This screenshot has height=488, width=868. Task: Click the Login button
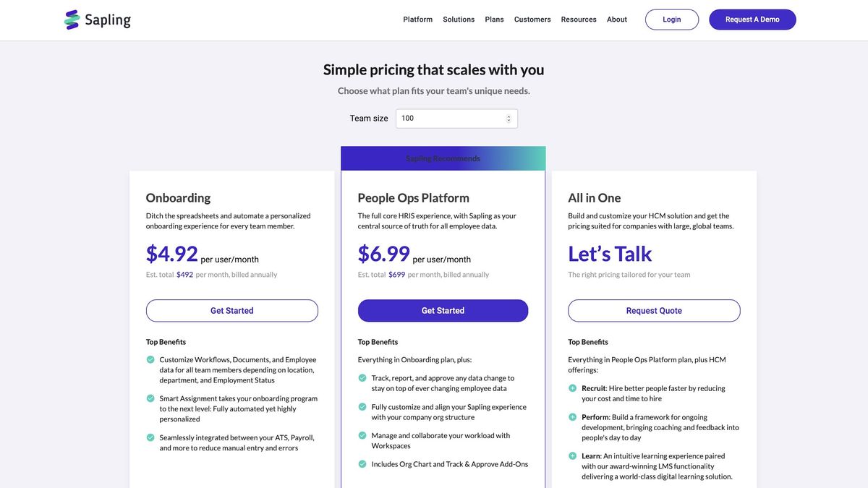point(671,20)
